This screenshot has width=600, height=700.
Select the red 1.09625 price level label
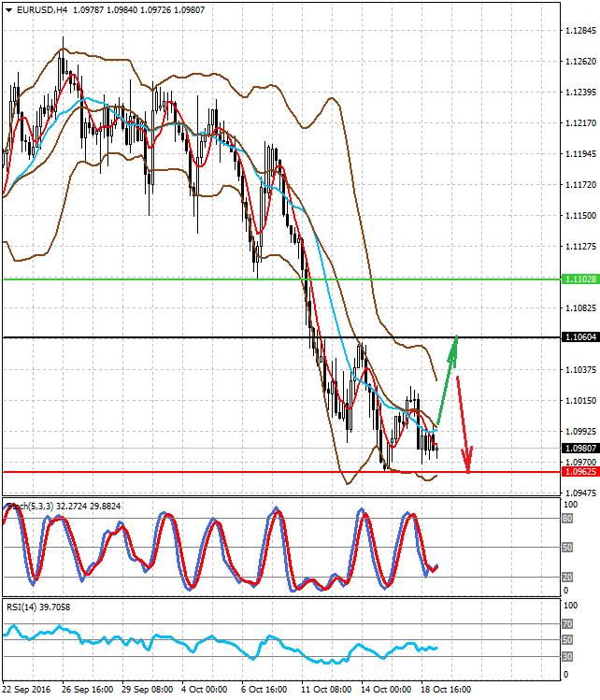point(580,472)
